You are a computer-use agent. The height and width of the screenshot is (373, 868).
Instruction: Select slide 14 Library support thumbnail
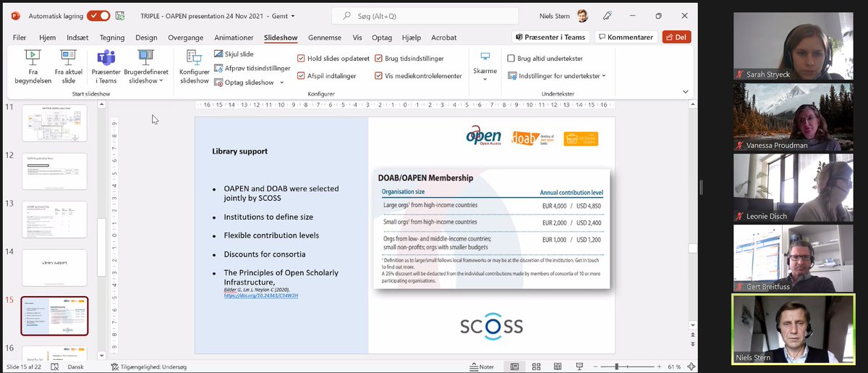click(x=54, y=268)
